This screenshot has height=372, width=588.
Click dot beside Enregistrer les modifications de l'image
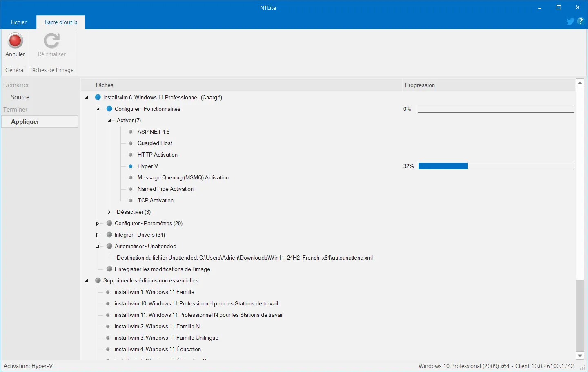point(109,269)
